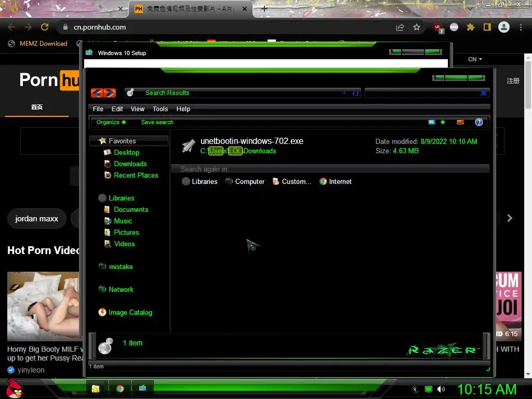
Task: Show next suggestions with the right chevron
Action: tap(510, 218)
